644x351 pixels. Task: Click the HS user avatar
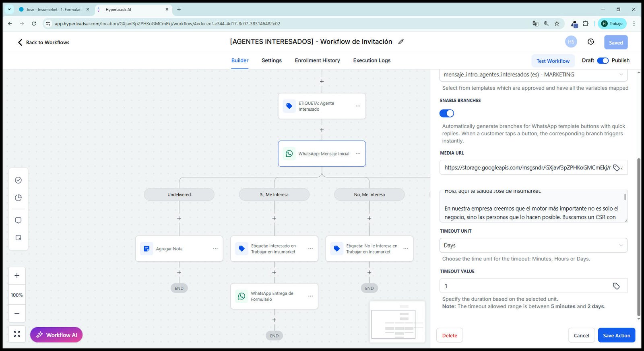point(571,42)
